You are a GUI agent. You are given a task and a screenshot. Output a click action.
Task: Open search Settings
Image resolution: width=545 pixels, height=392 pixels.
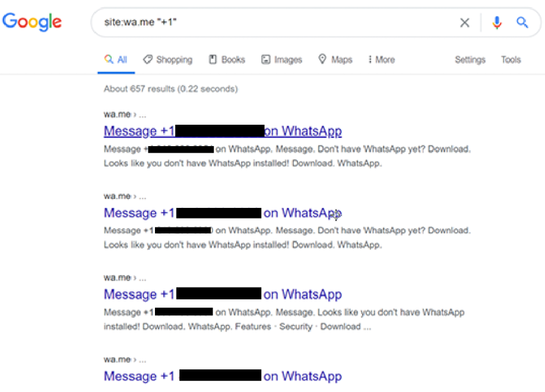(x=470, y=59)
